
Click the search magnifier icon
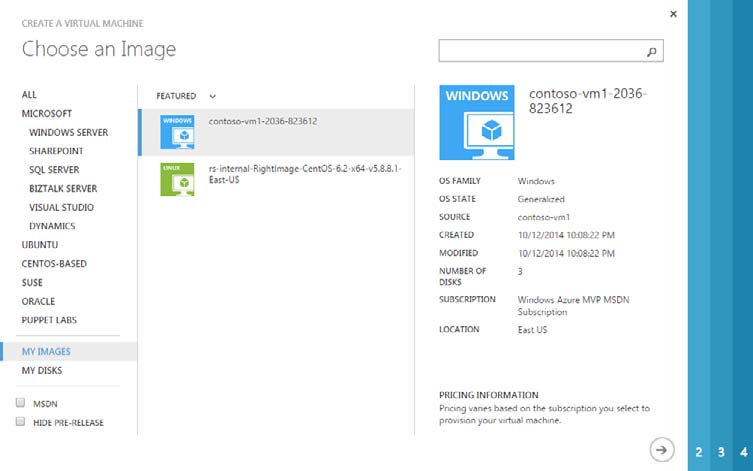651,51
